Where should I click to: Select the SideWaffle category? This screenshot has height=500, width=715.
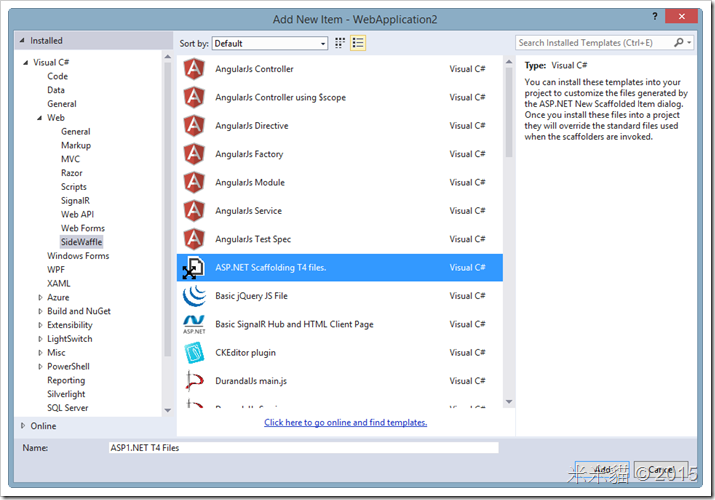[82, 242]
